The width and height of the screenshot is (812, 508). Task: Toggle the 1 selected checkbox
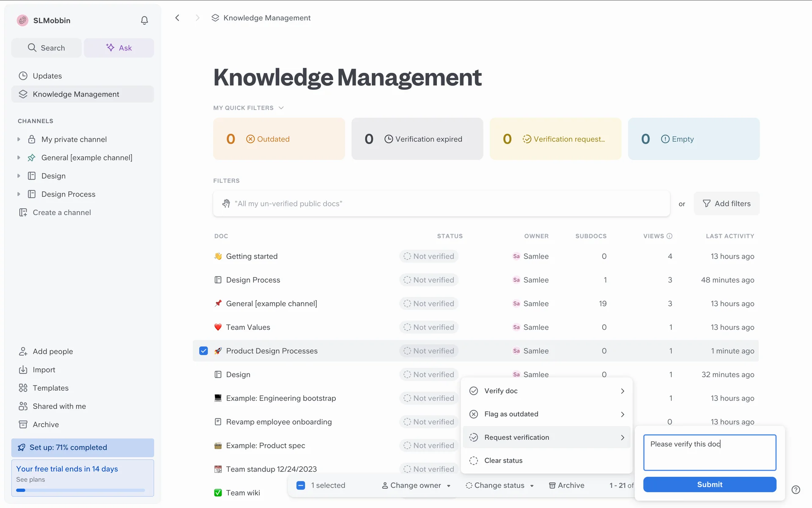click(301, 486)
